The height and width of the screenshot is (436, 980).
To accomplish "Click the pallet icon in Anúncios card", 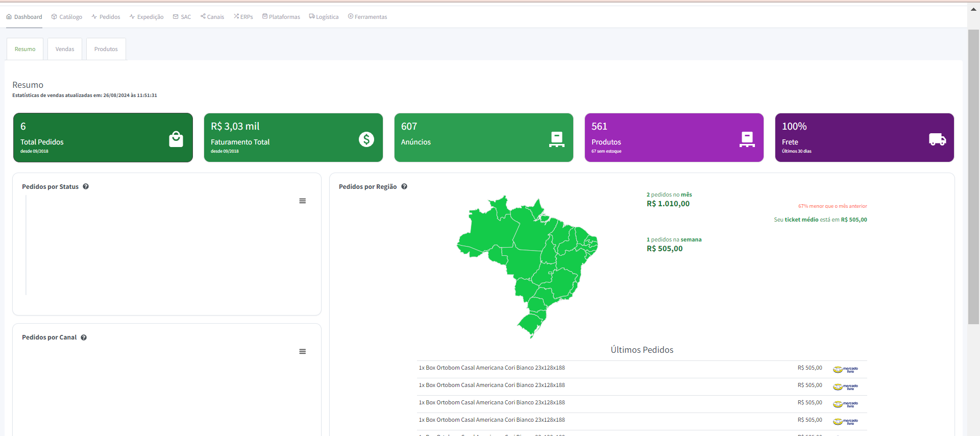I will tap(557, 139).
